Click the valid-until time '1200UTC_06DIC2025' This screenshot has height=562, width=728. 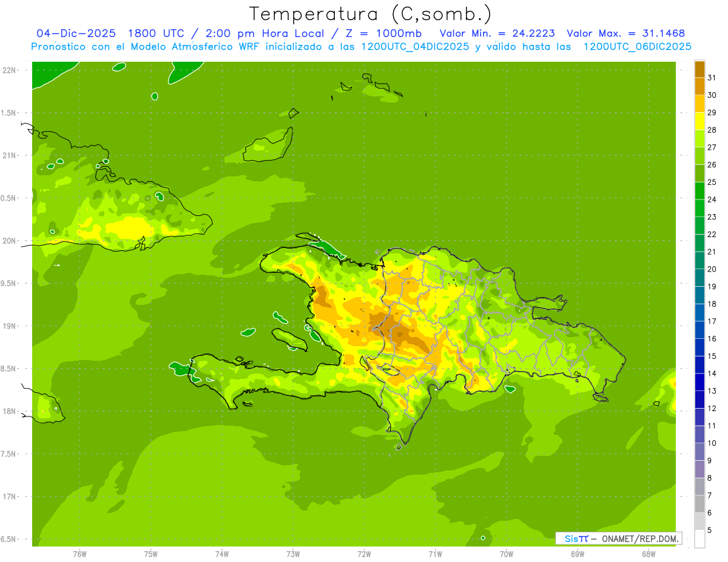point(638,47)
